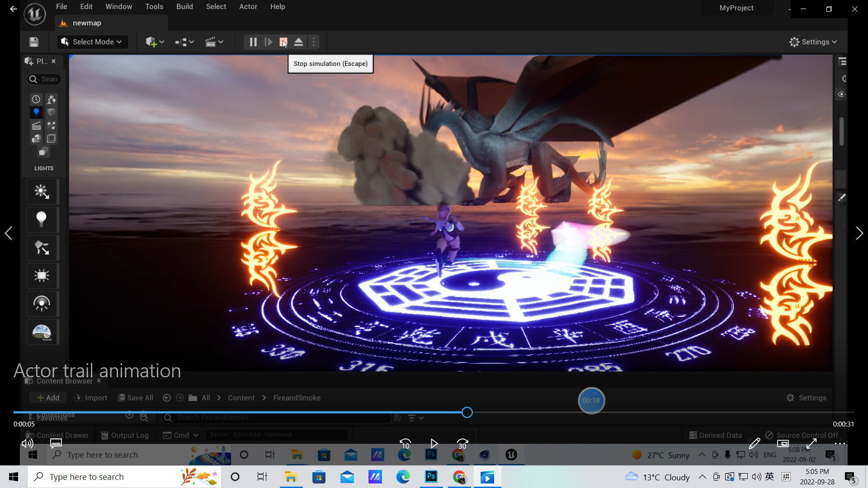
Task: Open the Help menu
Action: (x=278, y=7)
